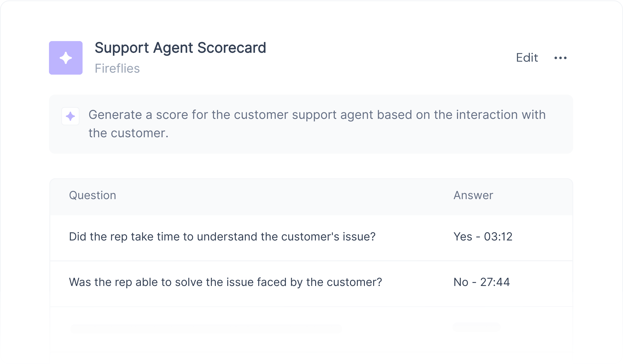Click the loading placeholder answer in third row
This screenshot has width=623, height=364.
[x=476, y=327]
